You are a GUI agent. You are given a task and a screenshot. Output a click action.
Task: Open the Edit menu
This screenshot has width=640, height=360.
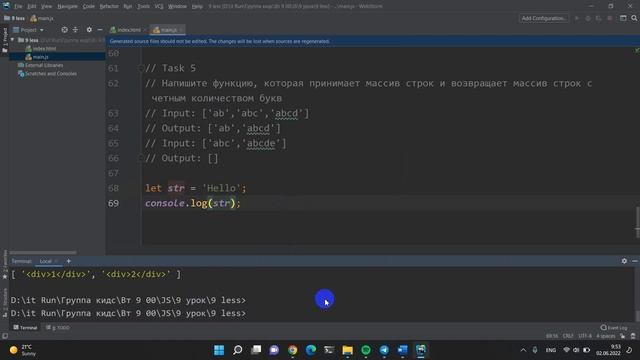(32, 6)
